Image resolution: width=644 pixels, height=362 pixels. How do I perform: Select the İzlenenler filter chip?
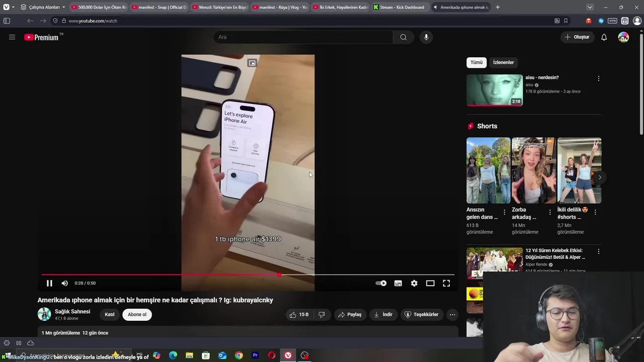click(503, 62)
